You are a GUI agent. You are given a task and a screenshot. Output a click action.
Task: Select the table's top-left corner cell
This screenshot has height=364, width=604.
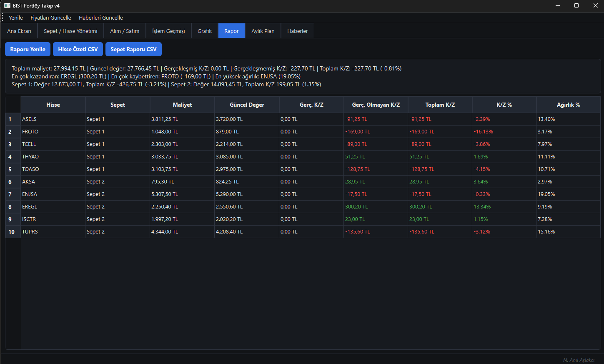tap(13, 105)
